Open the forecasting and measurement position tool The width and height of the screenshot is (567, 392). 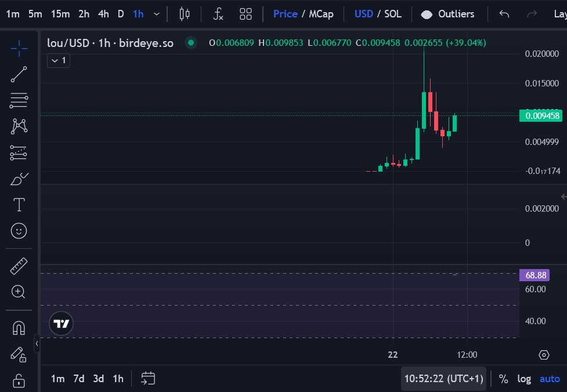(19, 153)
